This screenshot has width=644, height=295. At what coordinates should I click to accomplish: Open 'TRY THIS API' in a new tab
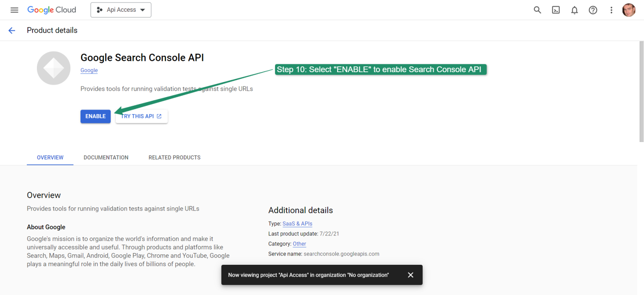click(x=141, y=116)
